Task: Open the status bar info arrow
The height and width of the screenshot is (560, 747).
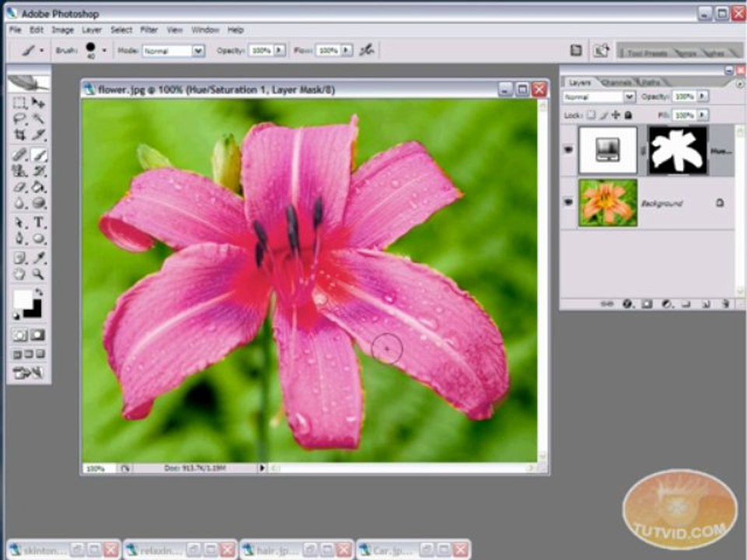Action: click(x=261, y=468)
